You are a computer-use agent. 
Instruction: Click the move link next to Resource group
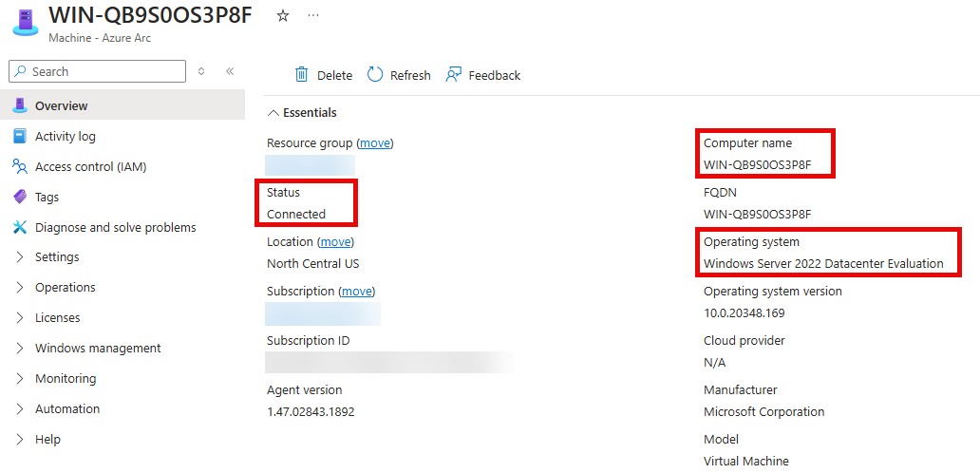point(374,143)
